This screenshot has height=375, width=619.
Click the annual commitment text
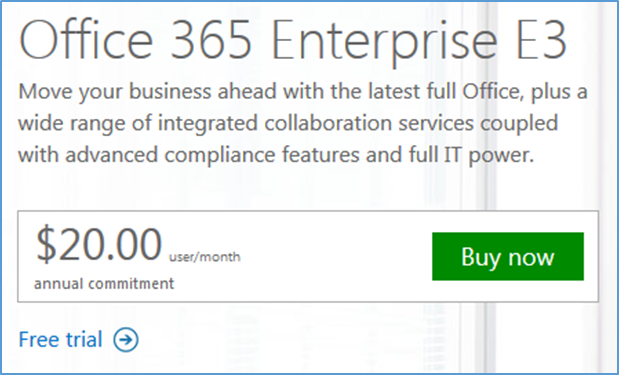click(x=104, y=284)
